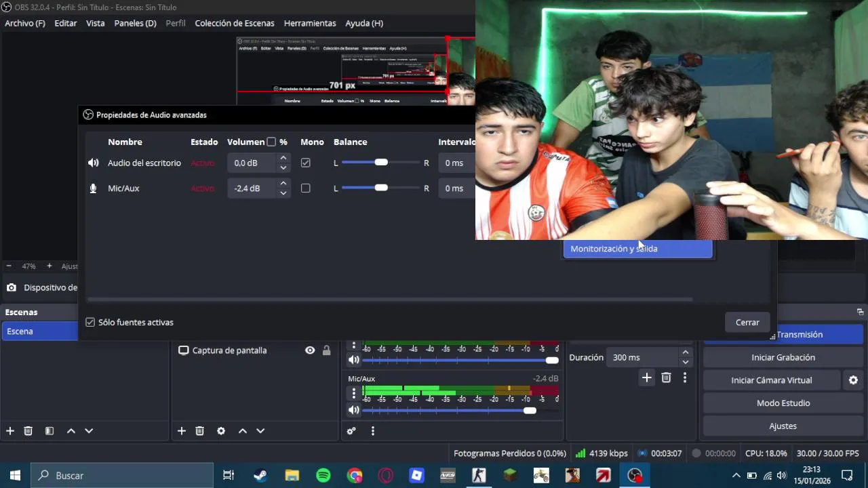868x488 pixels.
Task: Adjust Audio del escritorio balance slider
Action: click(381, 163)
